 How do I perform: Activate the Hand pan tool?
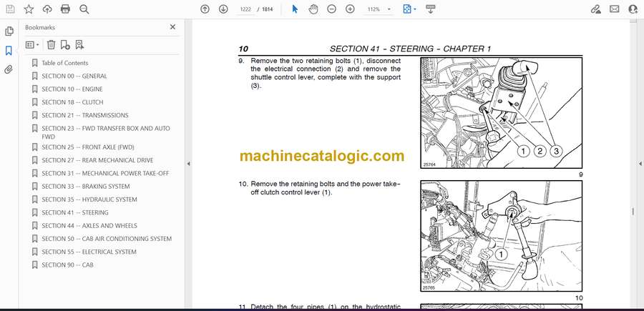pos(313,9)
